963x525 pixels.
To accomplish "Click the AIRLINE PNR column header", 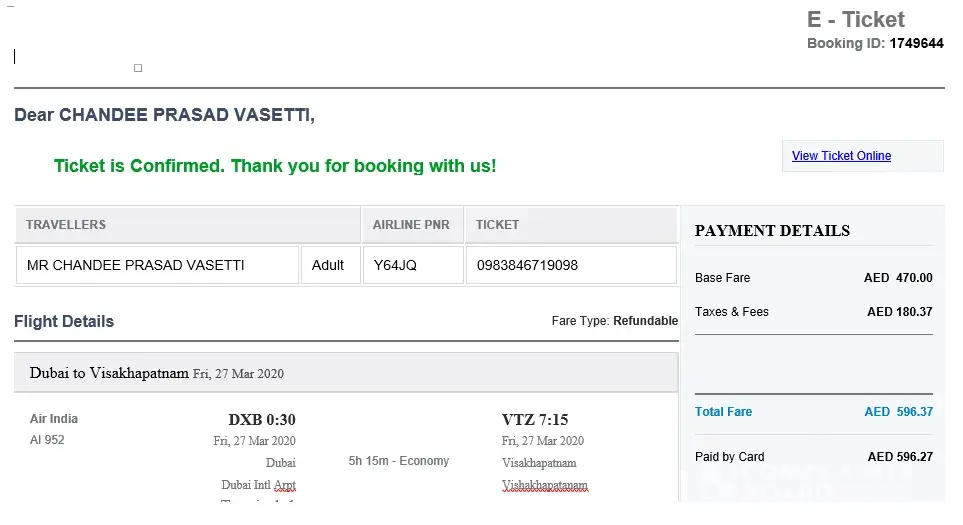I will coord(411,225).
